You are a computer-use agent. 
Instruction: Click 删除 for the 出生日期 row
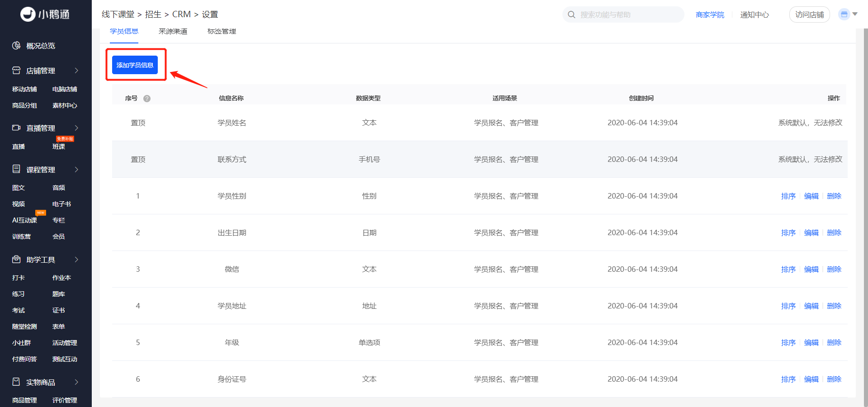(834, 232)
